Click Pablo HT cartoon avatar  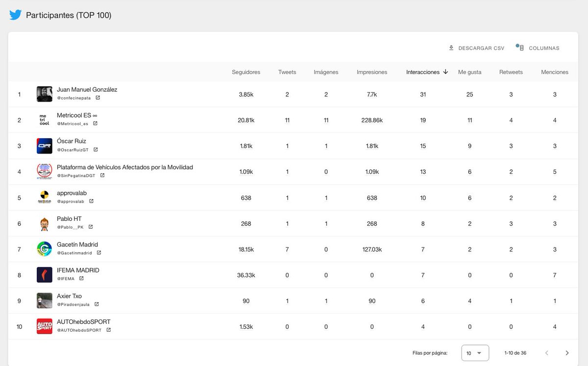click(x=45, y=223)
